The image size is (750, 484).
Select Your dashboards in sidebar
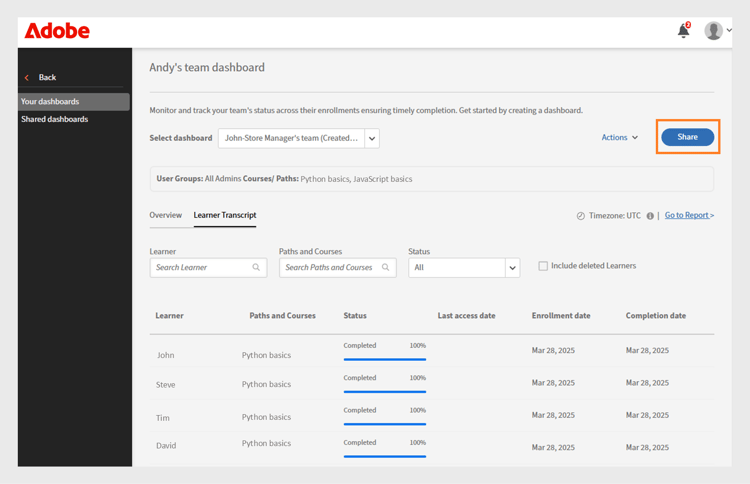(x=50, y=101)
